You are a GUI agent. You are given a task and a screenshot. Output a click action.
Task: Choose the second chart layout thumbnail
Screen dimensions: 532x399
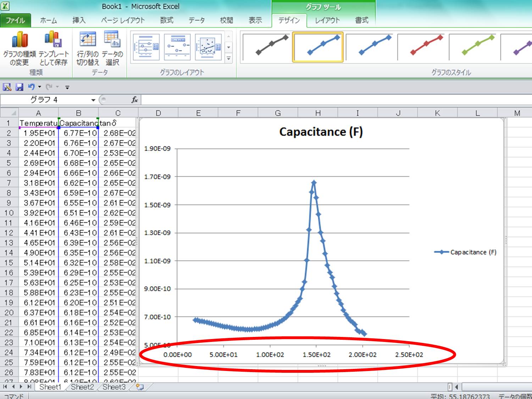[x=177, y=47]
